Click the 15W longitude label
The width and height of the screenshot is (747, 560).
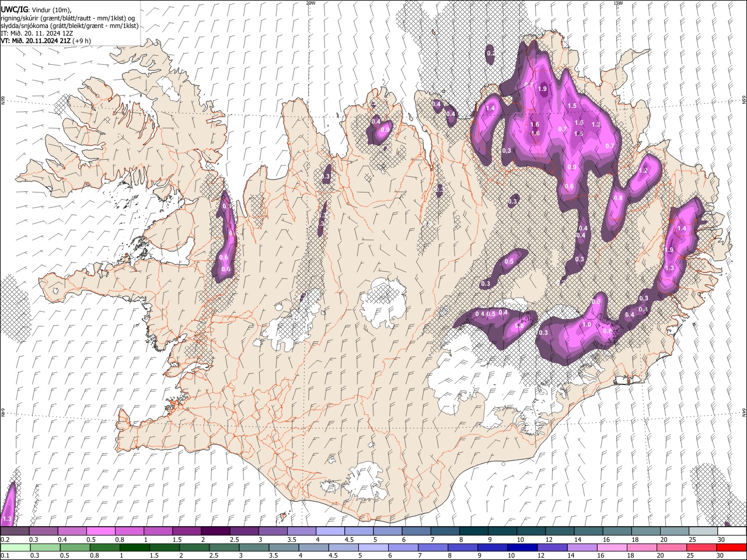617,3
